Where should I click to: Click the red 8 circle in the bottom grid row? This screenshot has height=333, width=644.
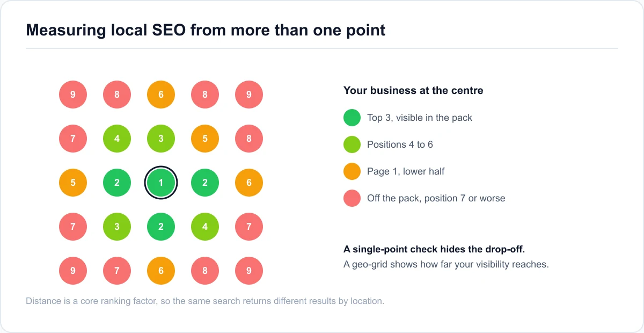tap(205, 271)
